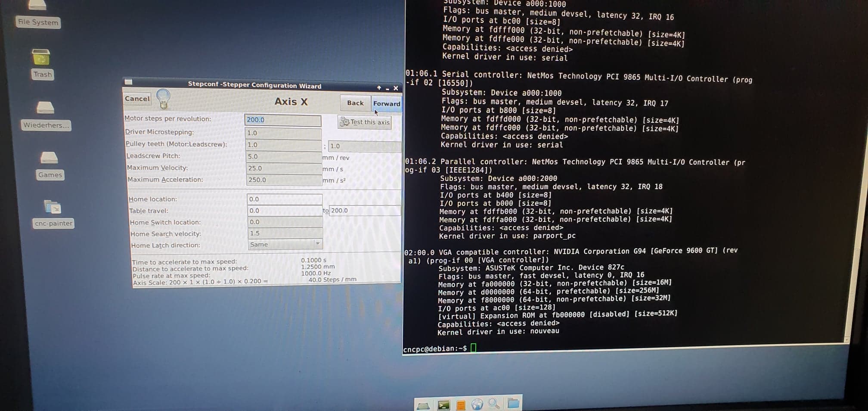
Task: Cancel the Stepper Configuration Wizard
Action: tap(137, 99)
